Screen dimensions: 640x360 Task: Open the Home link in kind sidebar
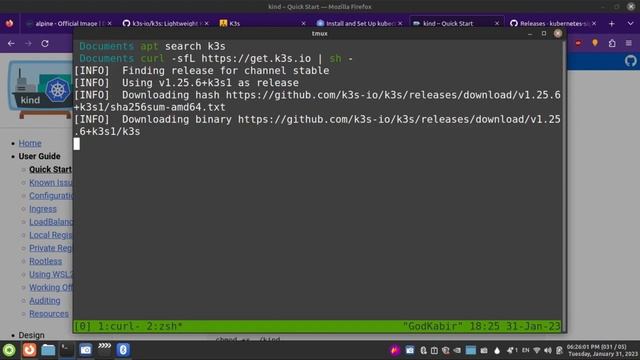click(x=30, y=143)
